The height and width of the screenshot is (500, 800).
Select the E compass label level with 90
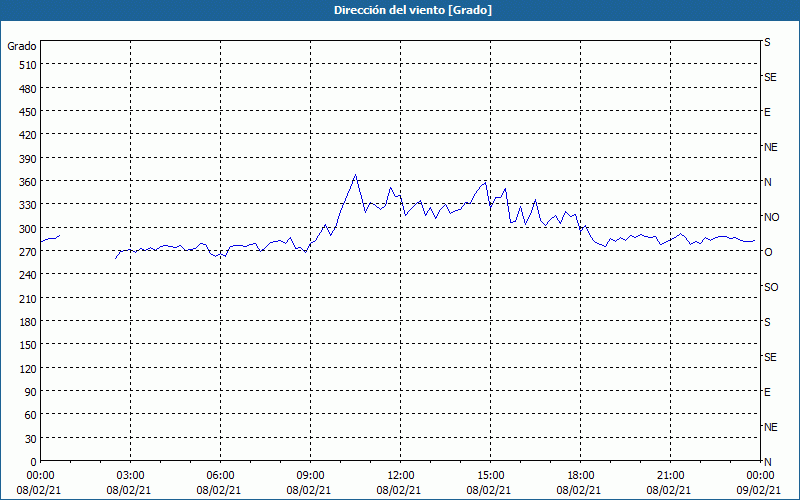pyautogui.click(x=767, y=392)
